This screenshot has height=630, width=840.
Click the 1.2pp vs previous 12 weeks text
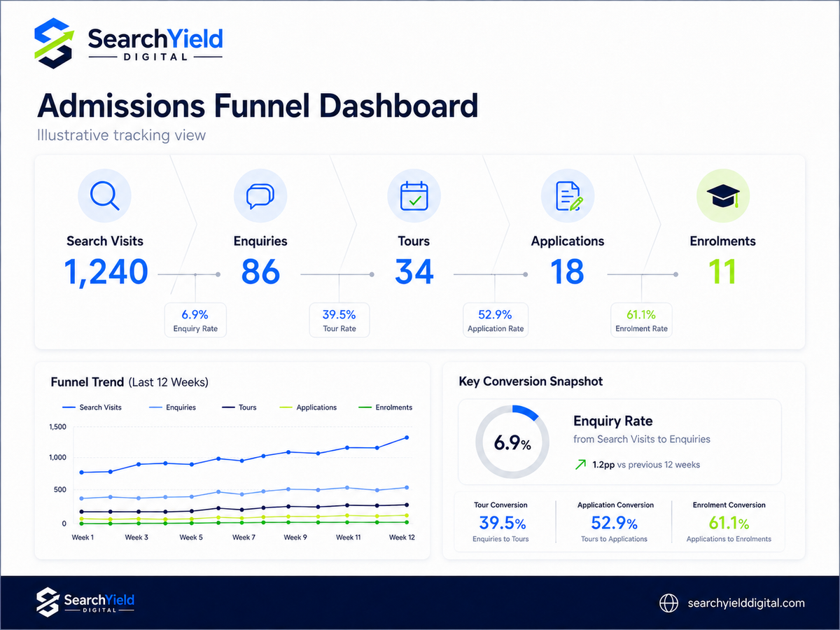coord(646,465)
